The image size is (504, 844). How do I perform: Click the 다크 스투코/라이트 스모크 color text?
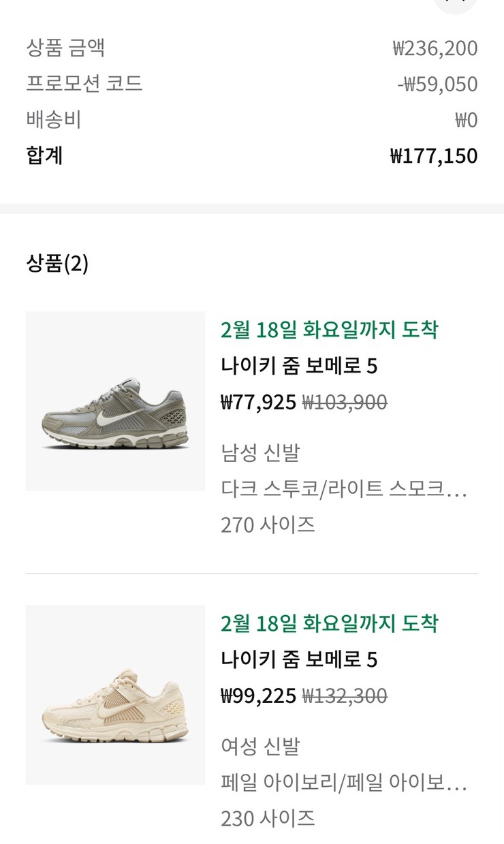(344, 488)
